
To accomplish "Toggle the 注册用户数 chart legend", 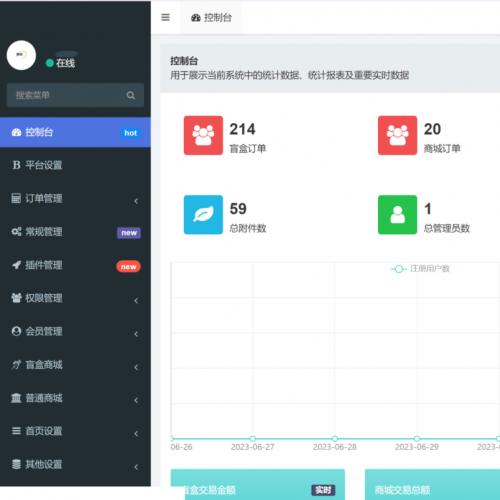I will click(x=421, y=269).
